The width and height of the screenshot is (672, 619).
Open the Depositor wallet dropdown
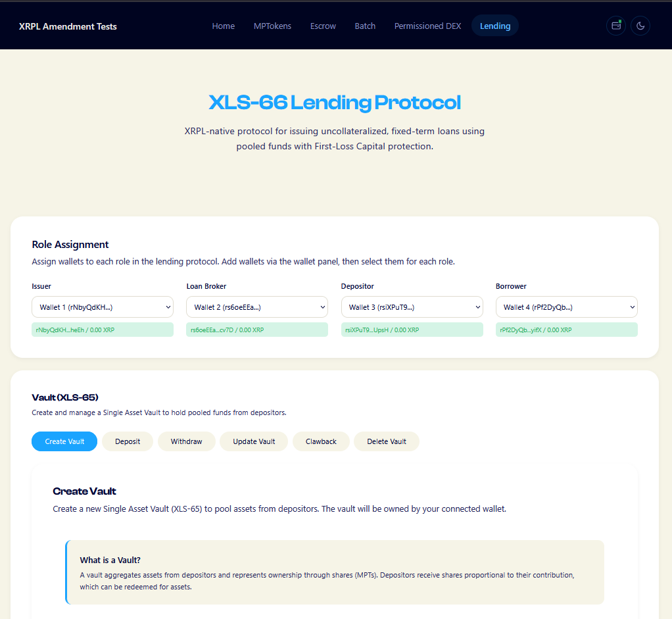click(x=412, y=307)
